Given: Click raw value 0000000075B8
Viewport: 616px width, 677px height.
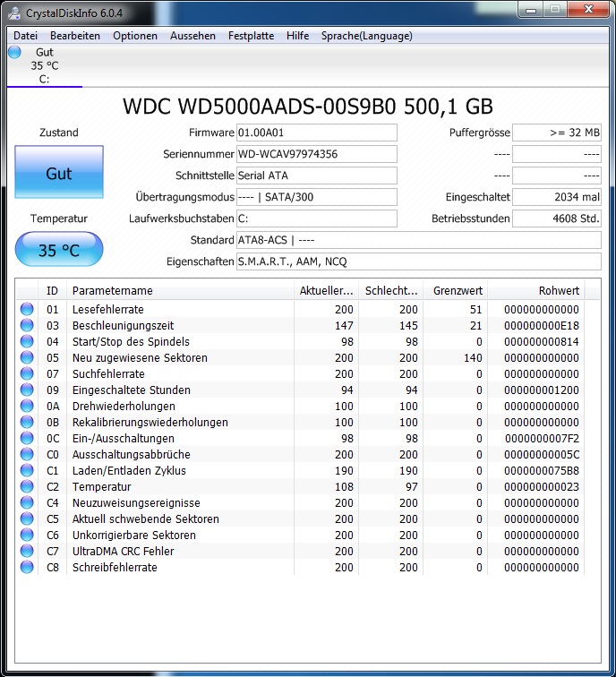Looking at the screenshot, I should click(542, 471).
